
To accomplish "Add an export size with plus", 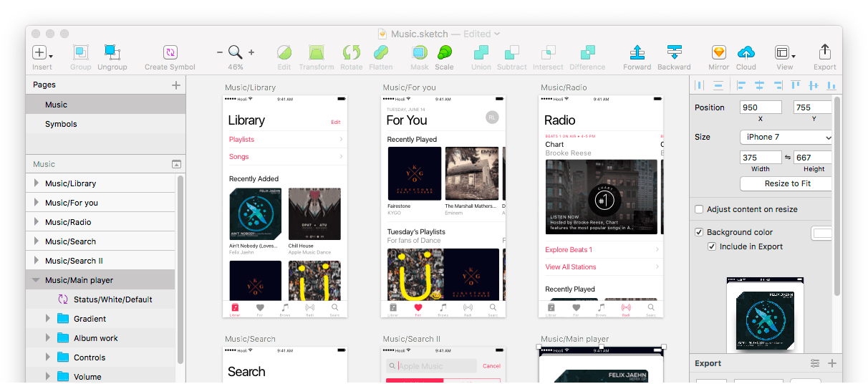I will click(x=832, y=363).
